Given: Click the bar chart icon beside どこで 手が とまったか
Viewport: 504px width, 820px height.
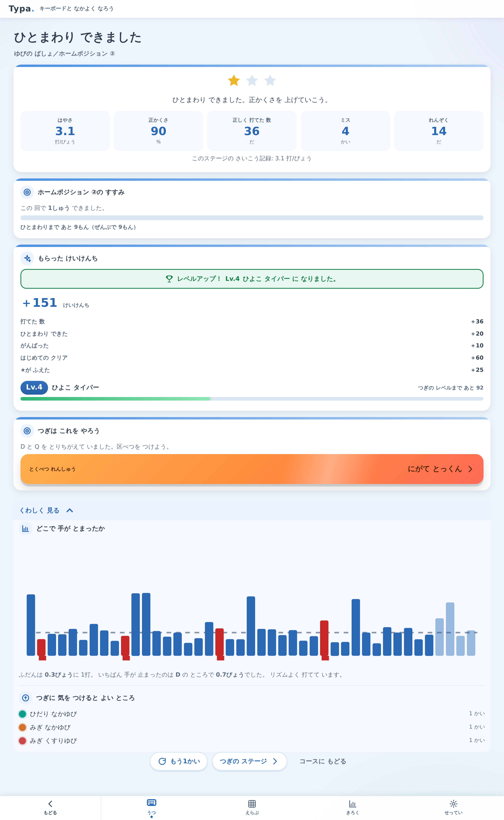Looking at the screenshot, I should 25,528.
